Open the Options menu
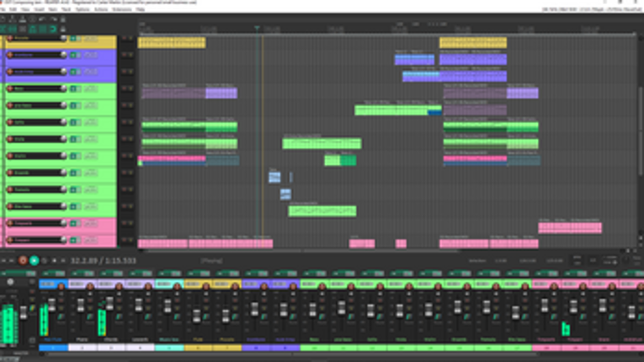644x362 pixels. coord(82,9)
